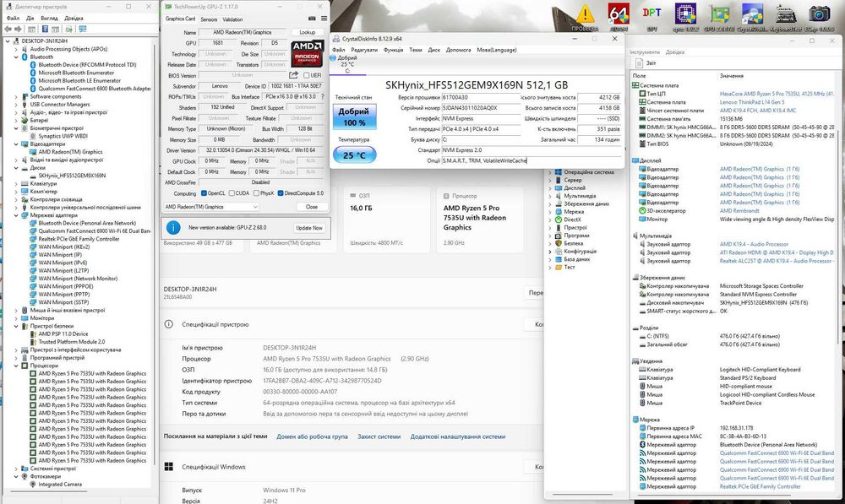Open the AMD Radeon(TM) Graphics GPU selector dropdown
This screenshot has height=504, width=845.
(211, 207)
